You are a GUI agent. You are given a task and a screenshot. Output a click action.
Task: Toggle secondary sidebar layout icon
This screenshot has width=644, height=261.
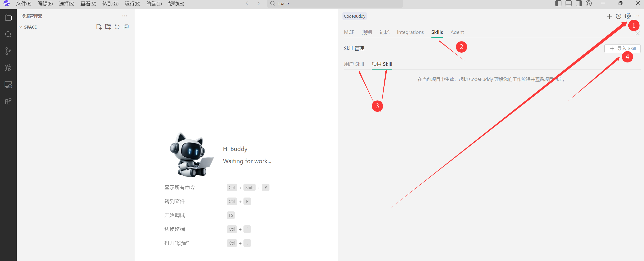(x=579, y=3)
